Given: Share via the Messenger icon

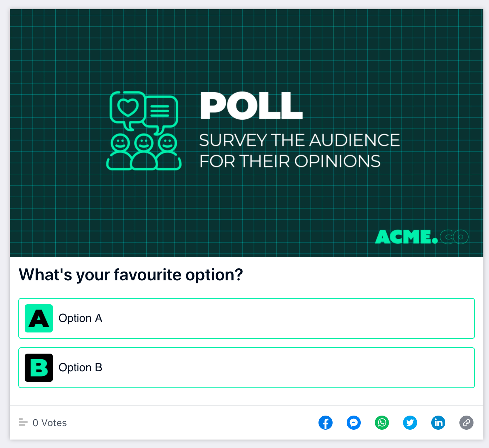Looking at the screenshot, I should pyautogui.click(x=354, y=423).
